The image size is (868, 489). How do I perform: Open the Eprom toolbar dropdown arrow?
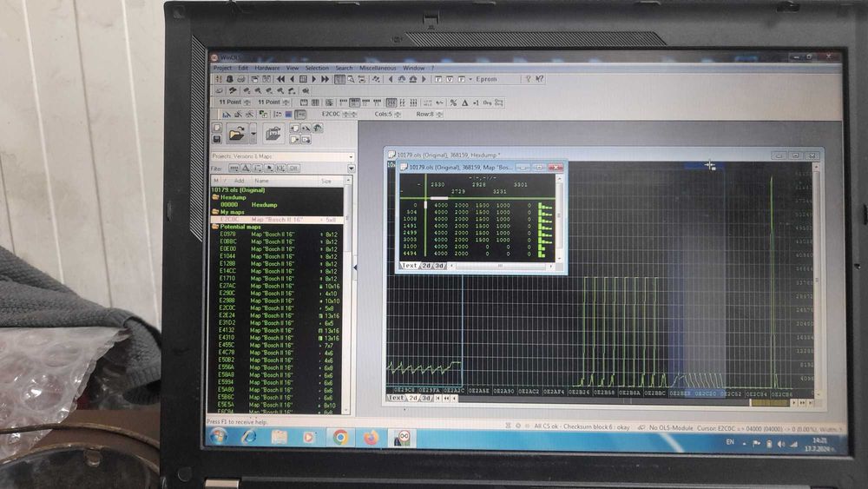pyautogui.click(x=470, y=79)
